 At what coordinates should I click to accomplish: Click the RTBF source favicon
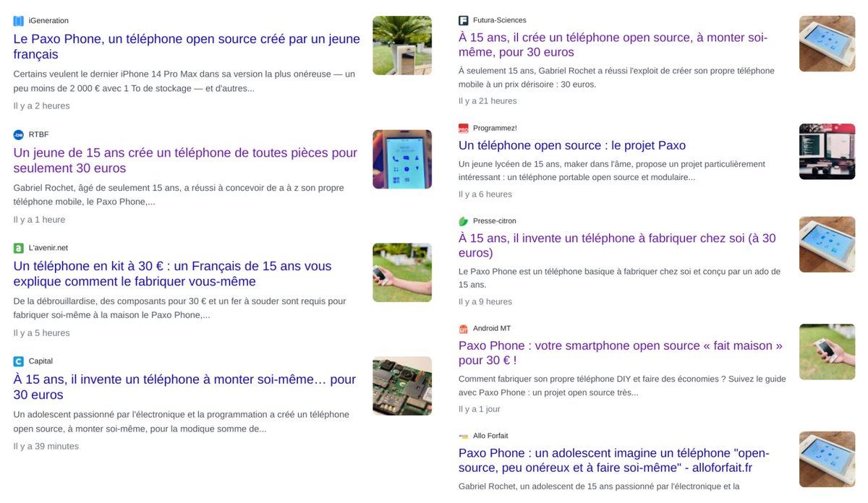(x=19, y=134)
